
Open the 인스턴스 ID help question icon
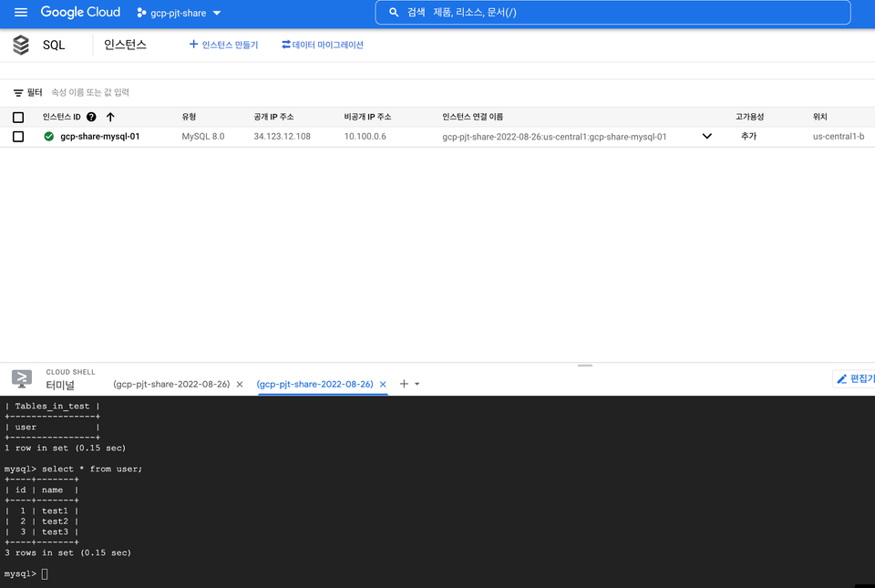click(91, 117)
